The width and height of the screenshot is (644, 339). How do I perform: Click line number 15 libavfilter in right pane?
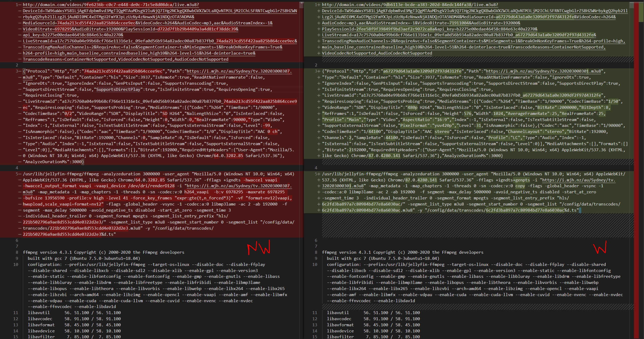pyautogui.click(x=314, y=337)
